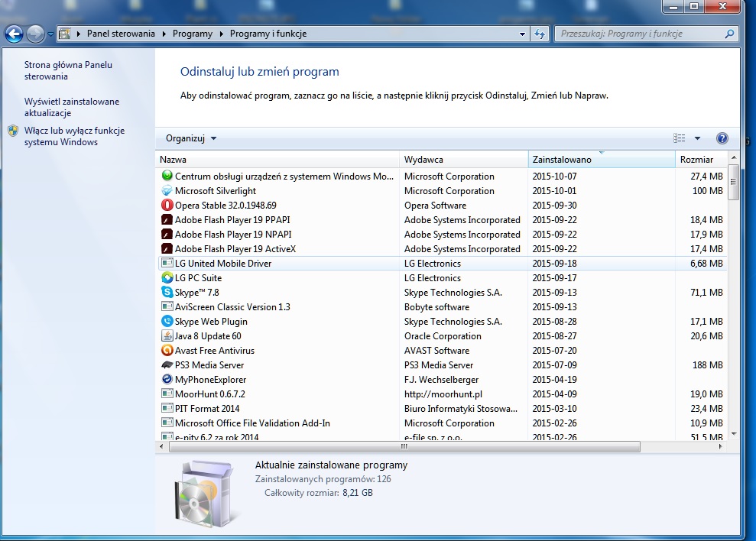
Task: Click the PIT Format 2014 icon
Action: click(167, 408)
